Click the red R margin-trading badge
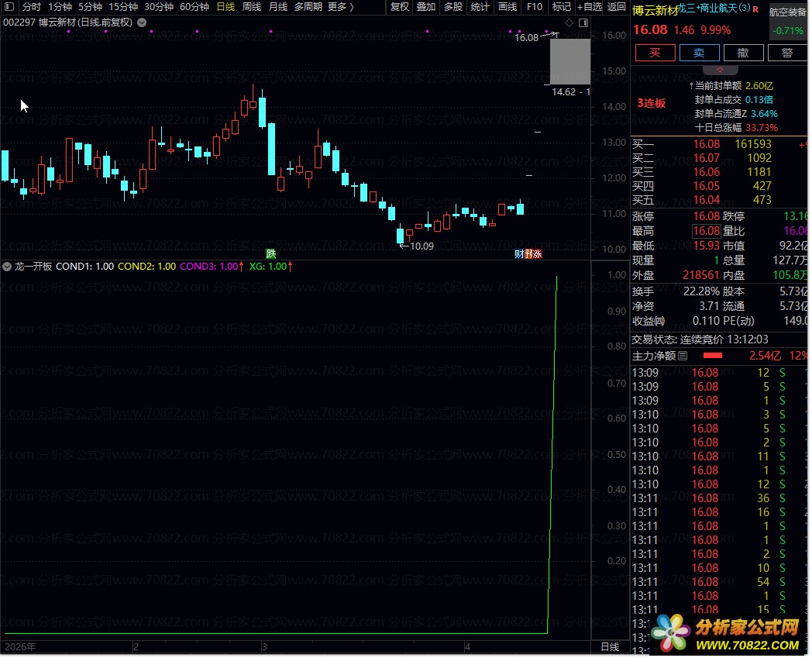The height and width of the screenshot is (658, 812). pyautogui.click(x=755, y=10)
